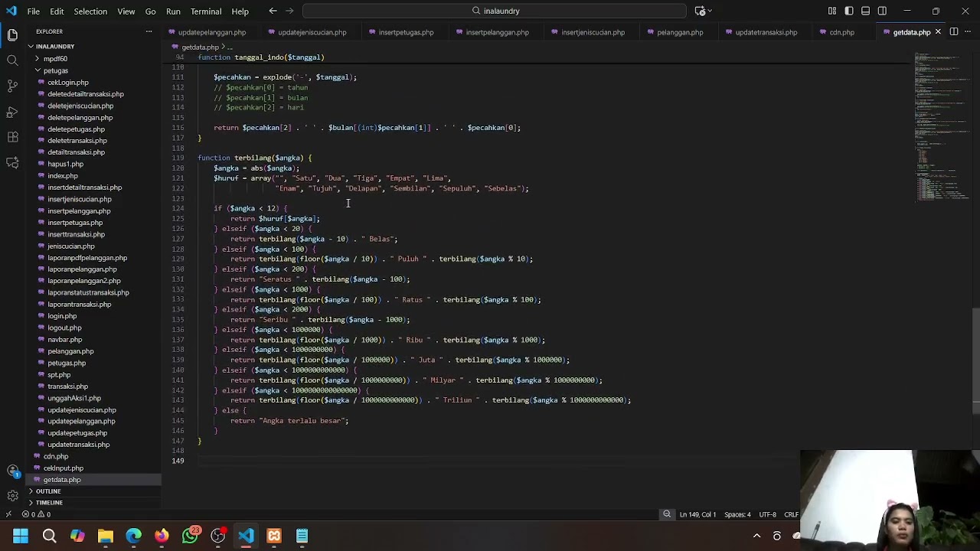Open transaksi.php in explorer
Screen dimensions: 980x551
pos(67,386)
